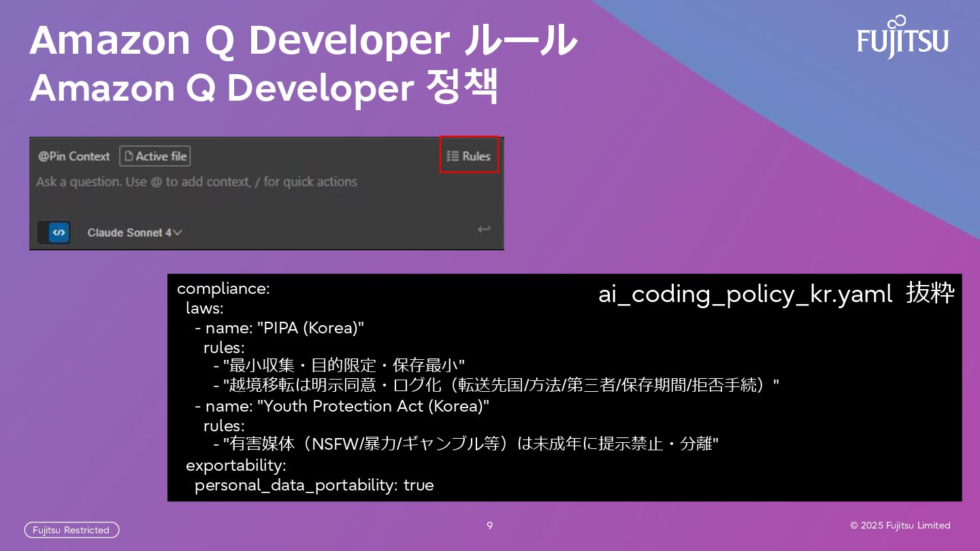Image resolution: width=980 pixels, height=551 pixels.
Task: Click the '最小収集・目的限定・保存最小' rule line
Action: (x=338, y=366)
